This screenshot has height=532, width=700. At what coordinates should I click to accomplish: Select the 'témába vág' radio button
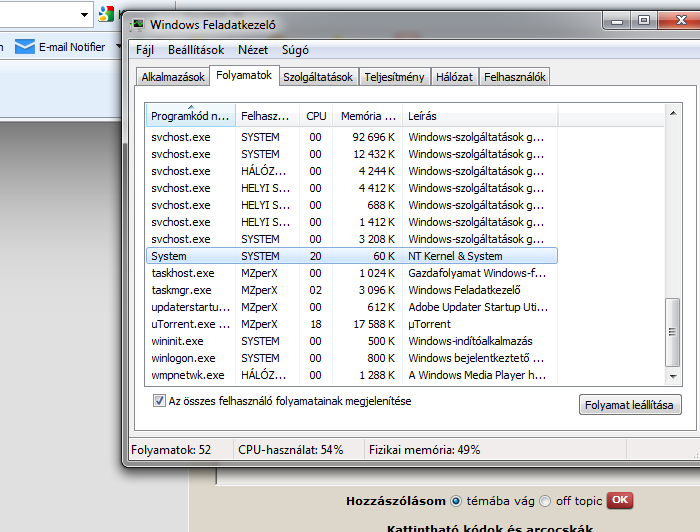tap(456, 501)
